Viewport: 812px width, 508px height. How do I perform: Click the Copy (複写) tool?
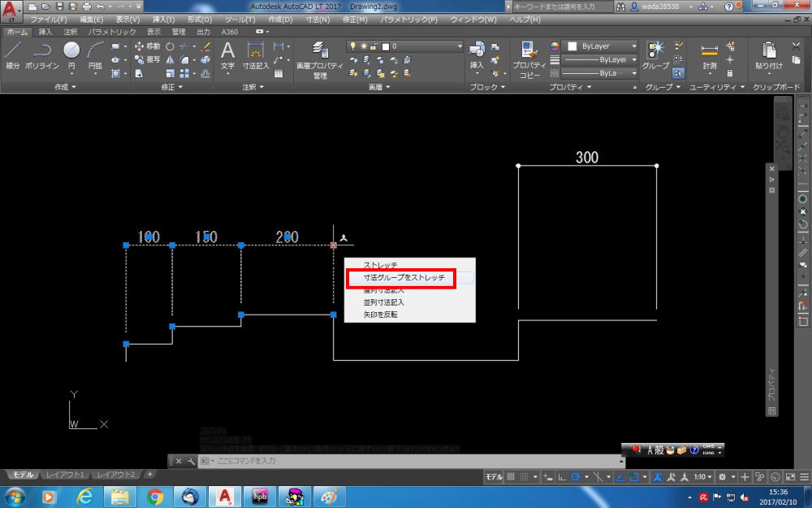coord(148,59)
